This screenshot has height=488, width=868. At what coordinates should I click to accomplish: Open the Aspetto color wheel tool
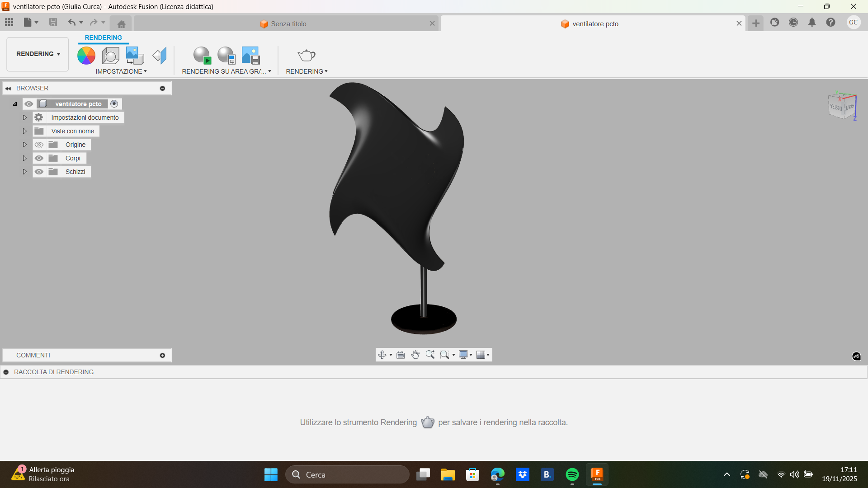point(86,55)
